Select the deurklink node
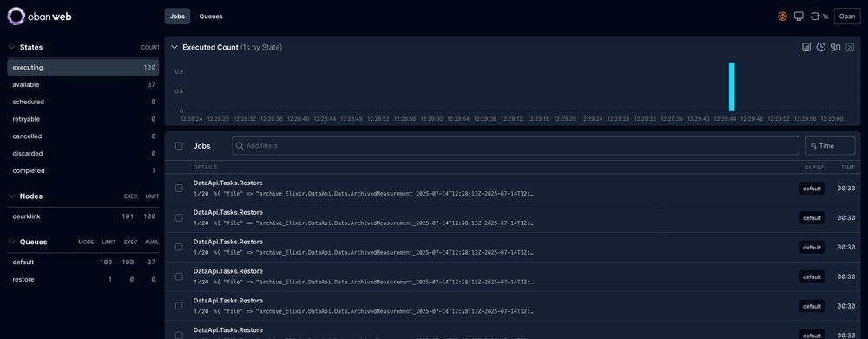Viewport: 868px width, 339px height. pos(83,216)
